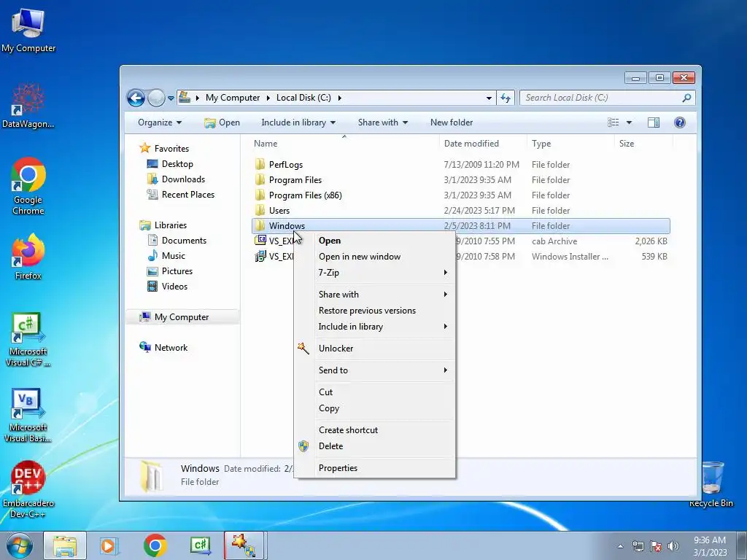
Task: Refresh the Local Disk (C:) folder view
Action: (506, 98)
